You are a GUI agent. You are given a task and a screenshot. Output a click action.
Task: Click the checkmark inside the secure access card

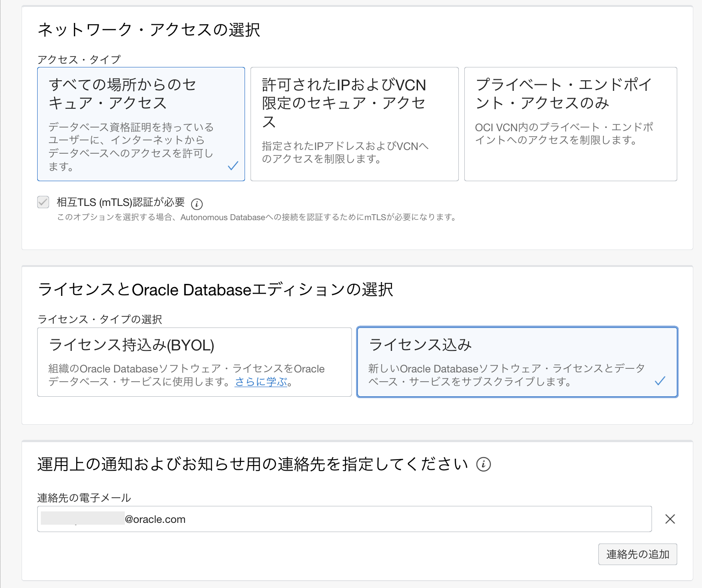(234, 165)
